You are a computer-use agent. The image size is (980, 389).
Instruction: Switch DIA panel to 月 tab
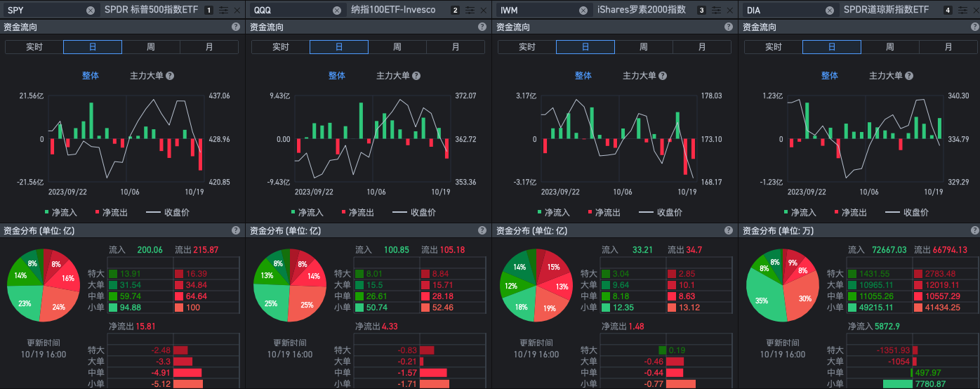click(948, 47)
